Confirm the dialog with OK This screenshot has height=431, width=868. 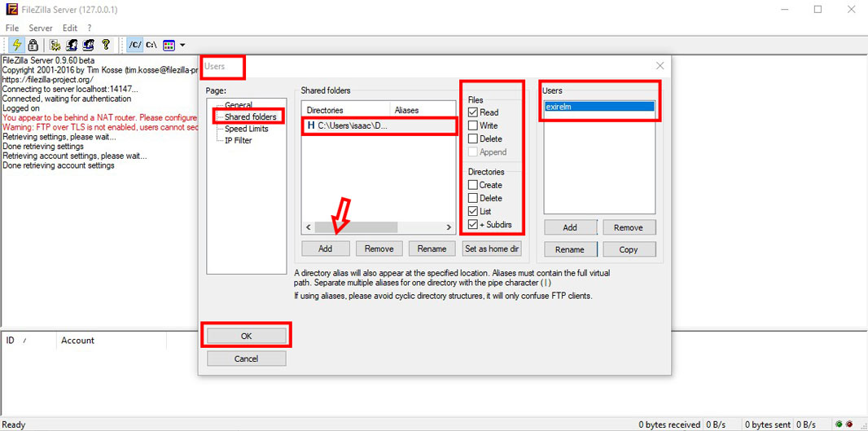click(247, 336)
